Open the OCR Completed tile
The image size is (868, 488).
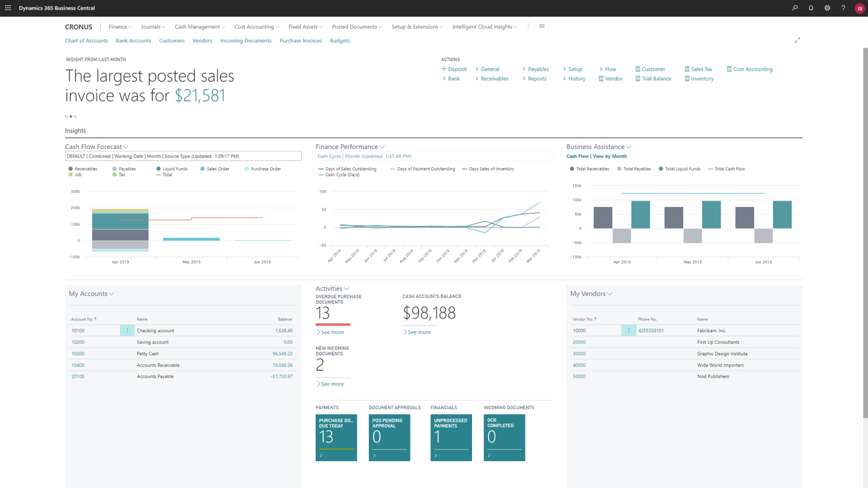[x=504, y=438]
